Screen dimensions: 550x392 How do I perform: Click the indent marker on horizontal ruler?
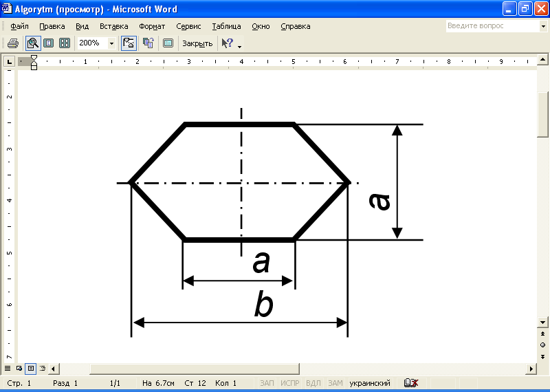click(x=34, y=63)
